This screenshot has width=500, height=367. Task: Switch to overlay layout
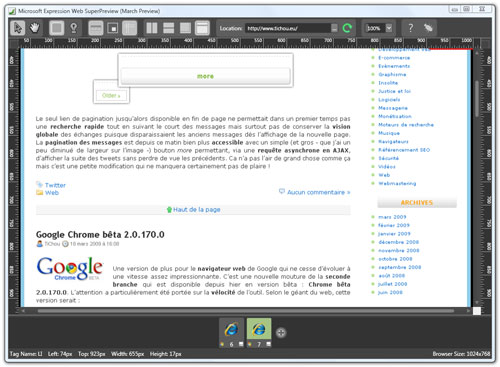[x=185, y=28]
